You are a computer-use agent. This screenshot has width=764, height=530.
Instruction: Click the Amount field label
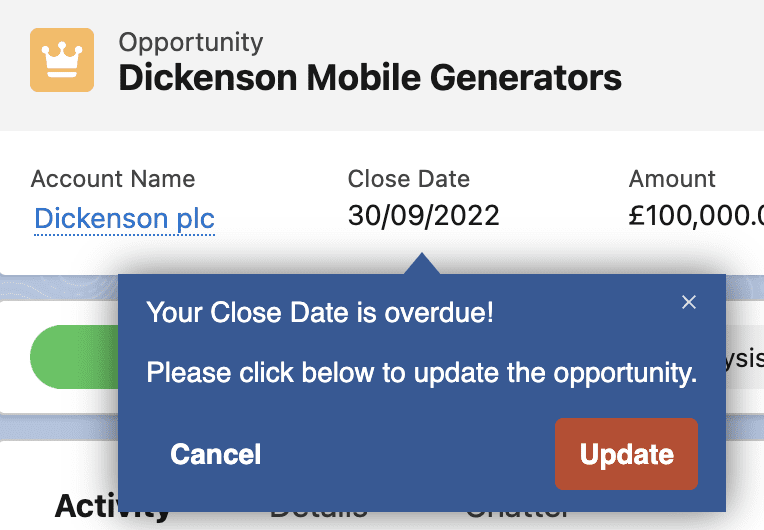[x=672, y=179]
